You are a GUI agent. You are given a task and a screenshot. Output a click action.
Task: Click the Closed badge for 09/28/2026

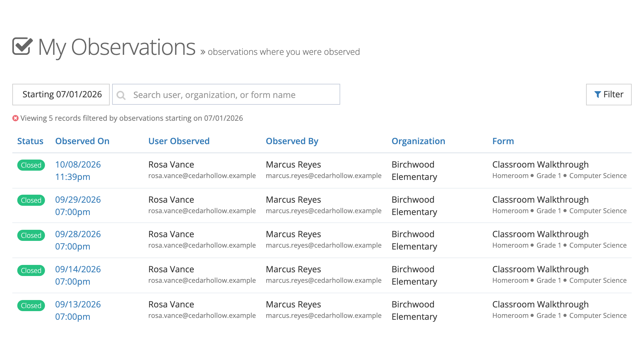31,235
